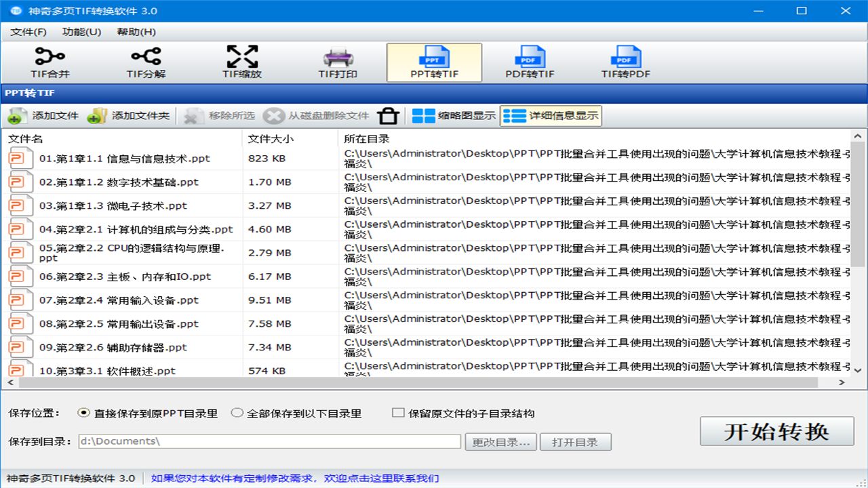
Task: Select 直接保存到原PPT目录里 option
Action: [x=83, y=413]
